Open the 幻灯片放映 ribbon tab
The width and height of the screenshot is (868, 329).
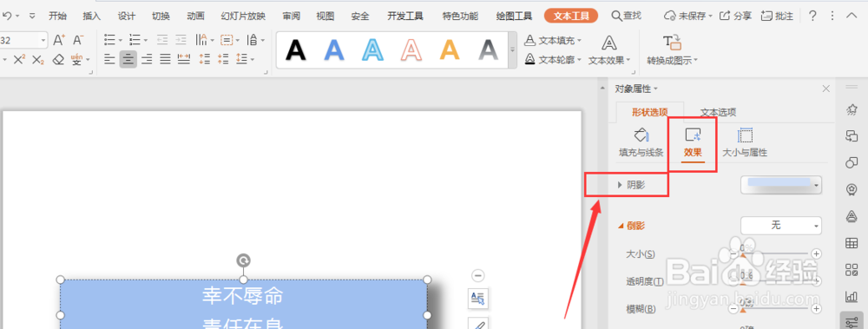(243, 16)
